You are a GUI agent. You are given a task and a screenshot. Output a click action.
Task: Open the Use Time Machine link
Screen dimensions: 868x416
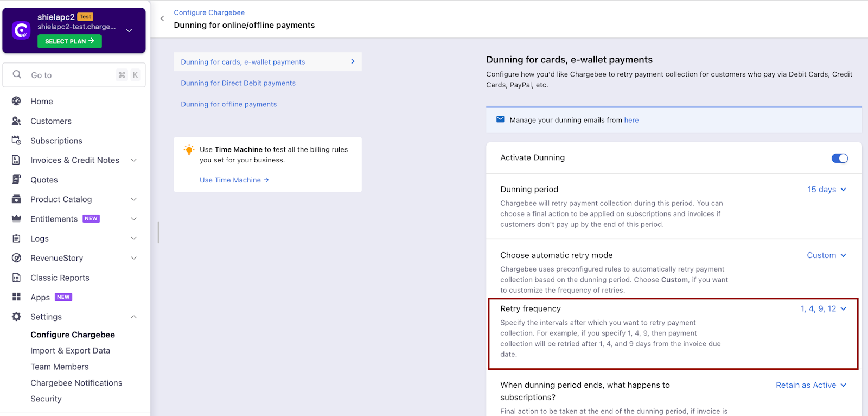(234, 180)
